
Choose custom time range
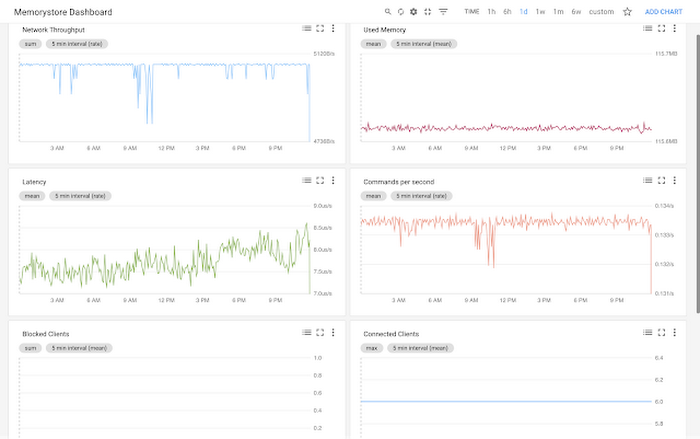click(x=601, y=12)
